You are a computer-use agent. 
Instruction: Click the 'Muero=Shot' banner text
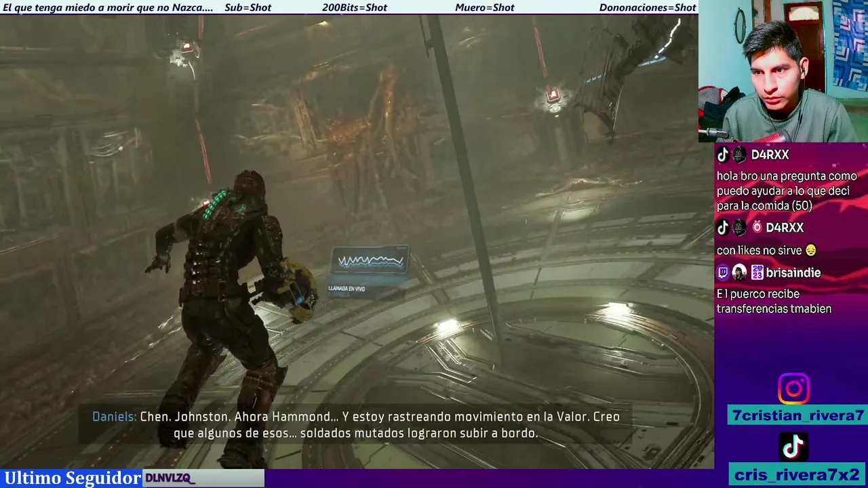point(485,7)
